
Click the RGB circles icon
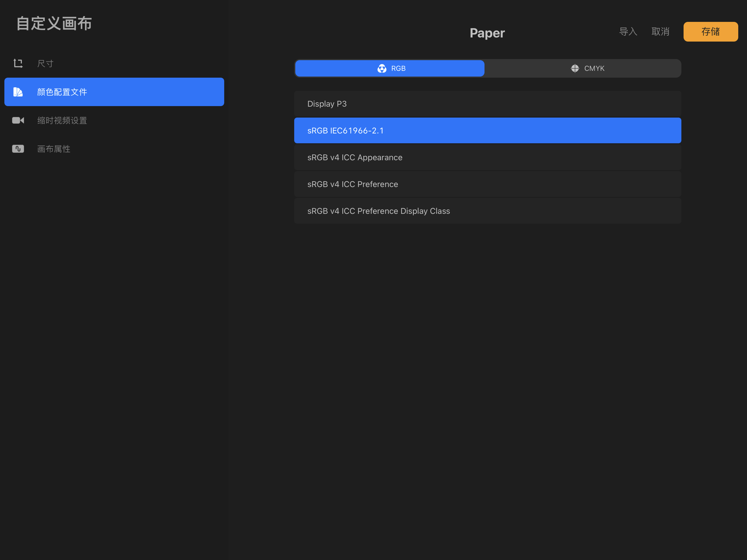382,69
